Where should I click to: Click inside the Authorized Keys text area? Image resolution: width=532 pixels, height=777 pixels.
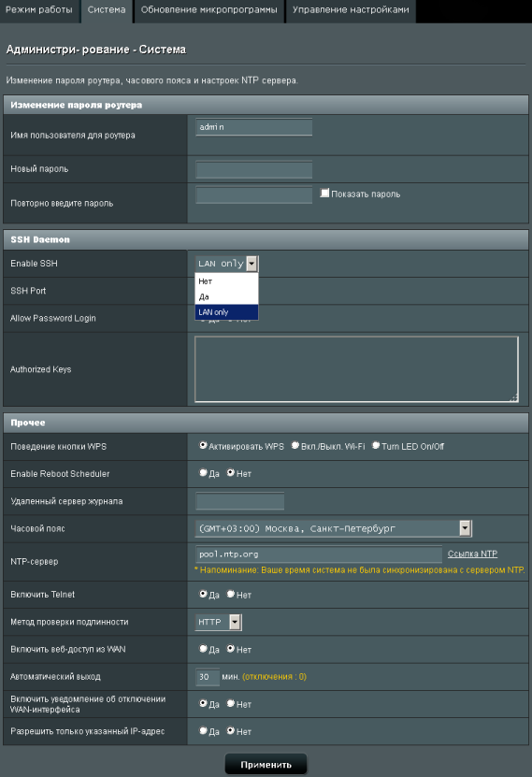356,369
